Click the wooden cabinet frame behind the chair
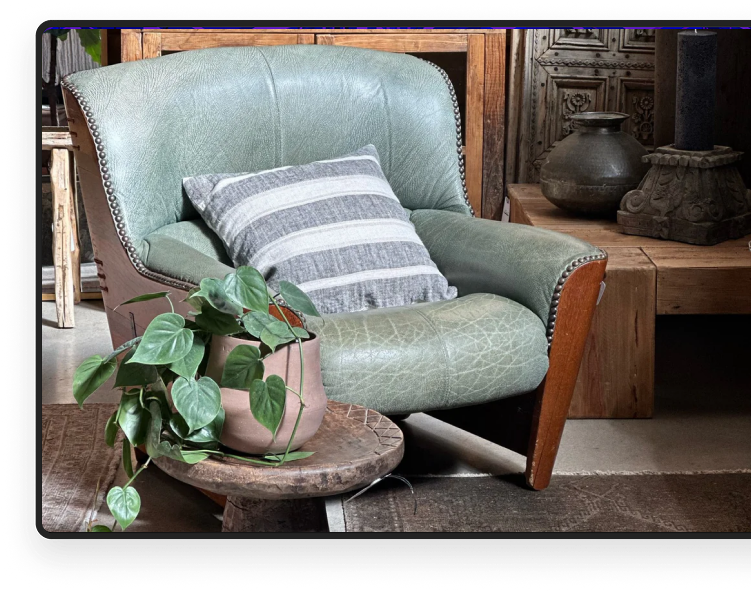 click(480, 100)
